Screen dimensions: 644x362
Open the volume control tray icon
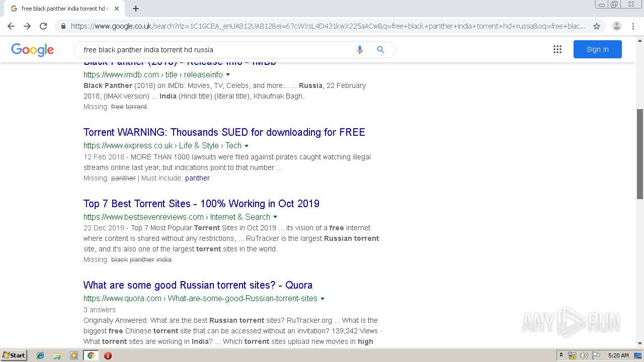coord(584,355)
